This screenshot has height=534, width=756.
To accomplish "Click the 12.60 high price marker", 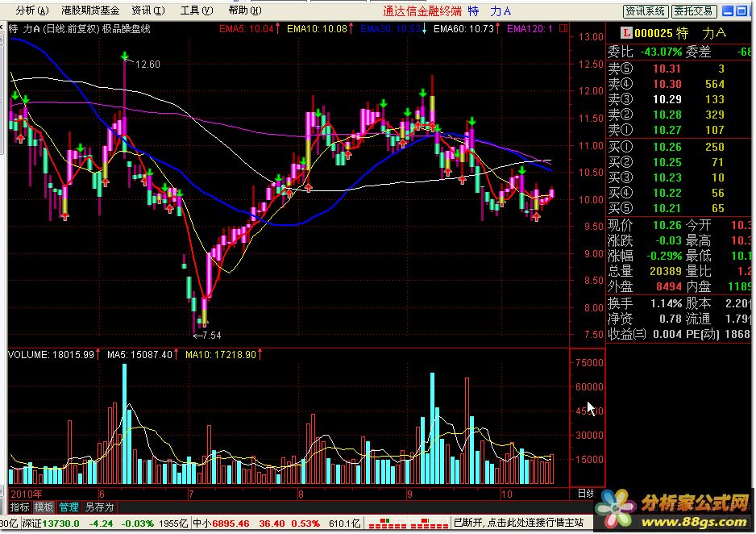I will tap(147, 65).
